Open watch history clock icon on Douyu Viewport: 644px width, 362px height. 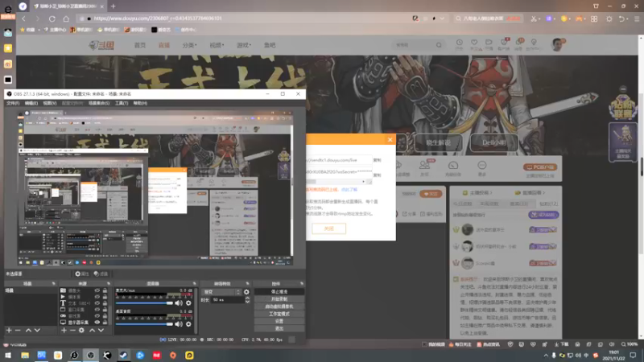click(459, 44)
